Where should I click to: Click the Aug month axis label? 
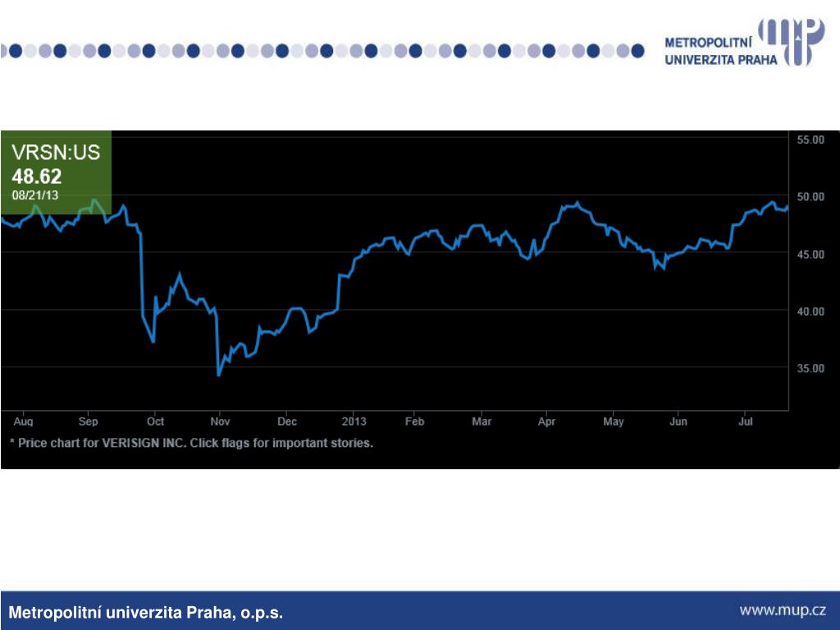click(x=23, y=422)
